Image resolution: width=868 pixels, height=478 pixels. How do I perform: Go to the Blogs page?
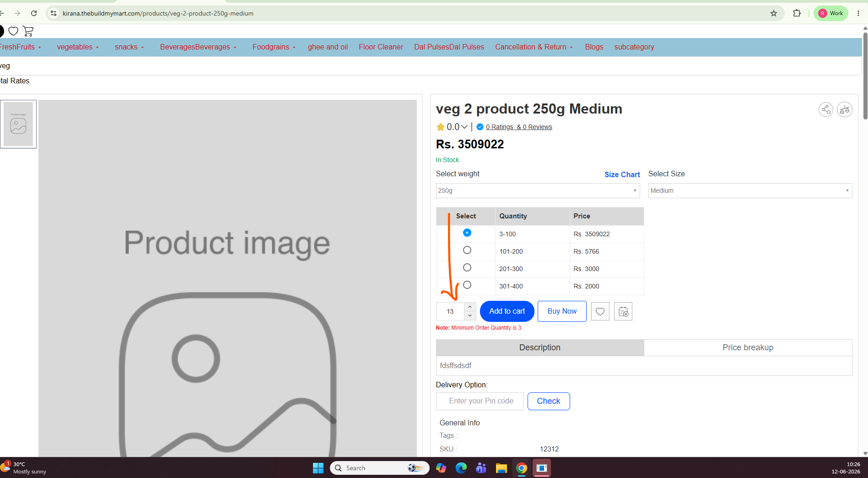(x=594, y=47)
